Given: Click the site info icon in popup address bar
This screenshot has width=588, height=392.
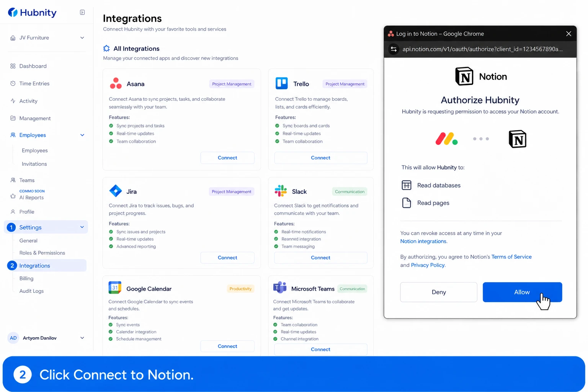Looking at the screenshot, I should tap(394, 49).
